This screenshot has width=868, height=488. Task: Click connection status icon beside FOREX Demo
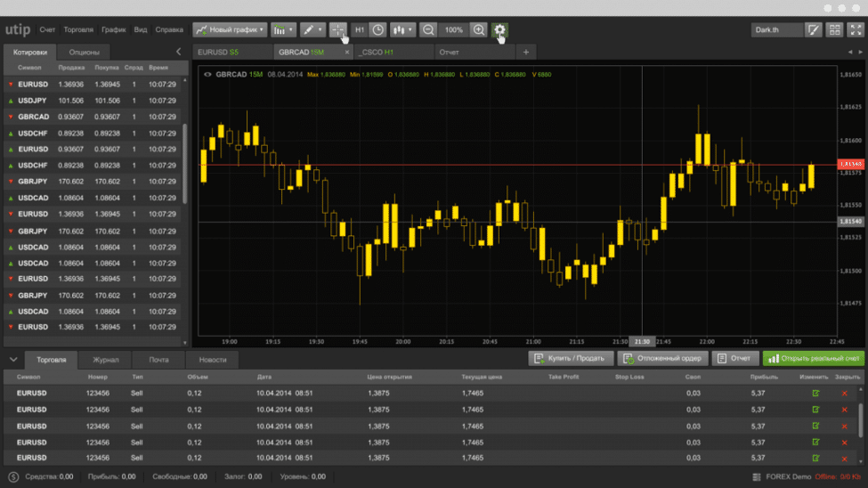pyautogui.click(x=757, y=476)
